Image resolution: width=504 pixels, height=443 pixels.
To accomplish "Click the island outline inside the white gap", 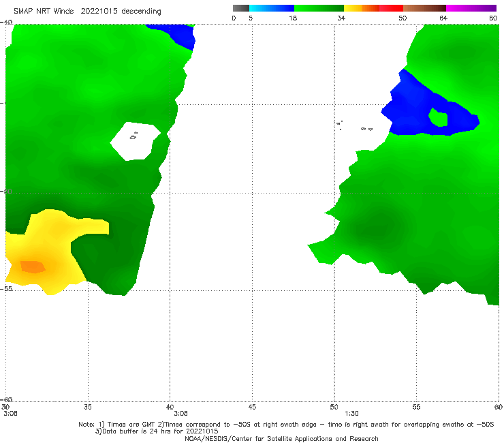I will pos(133,136).
